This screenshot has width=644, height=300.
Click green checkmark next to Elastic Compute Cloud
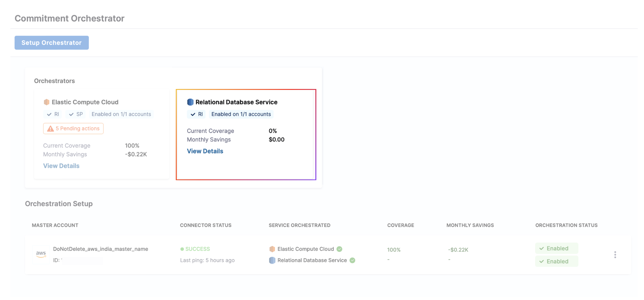340,249
